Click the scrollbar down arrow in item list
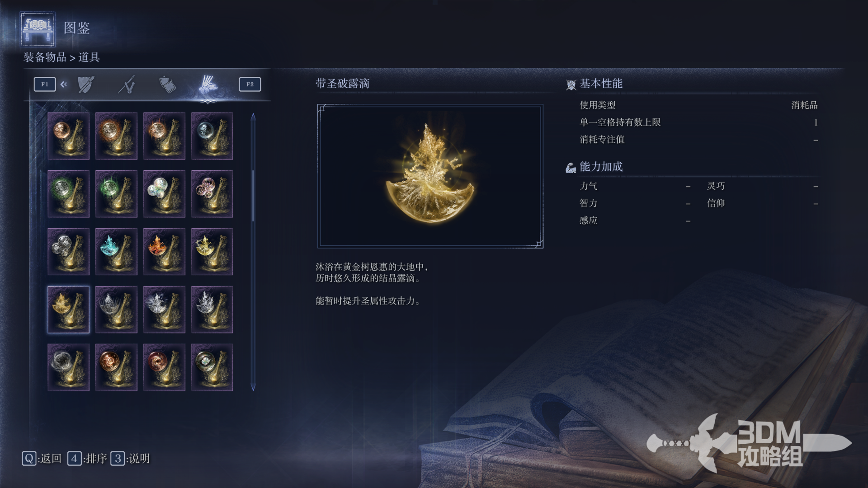 pyautogui.click(x=253, y=387)
